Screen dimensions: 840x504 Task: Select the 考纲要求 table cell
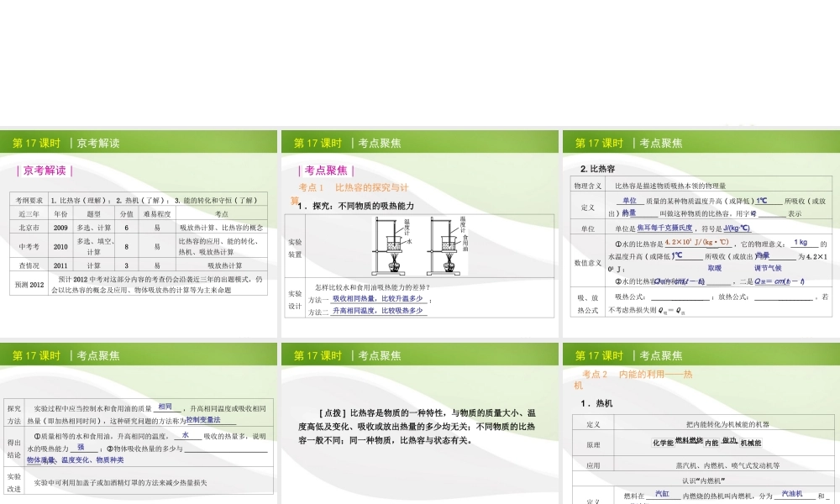pyautogui.click(x=29, y=200)
